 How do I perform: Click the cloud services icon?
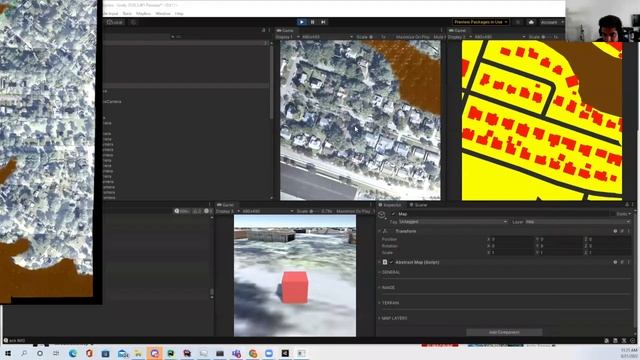coord(531,22)
